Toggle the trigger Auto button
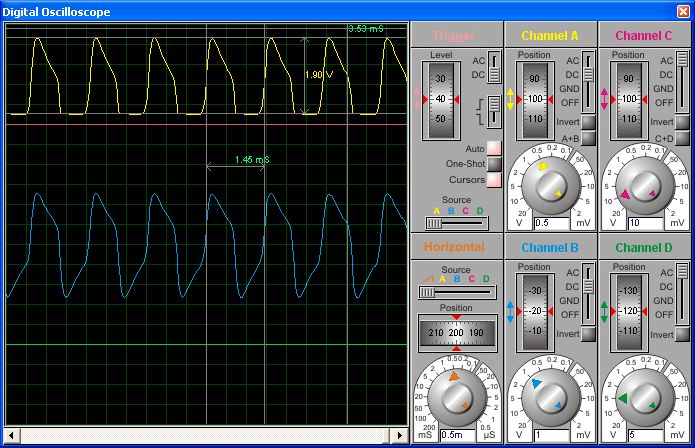 tap(494, 148)
